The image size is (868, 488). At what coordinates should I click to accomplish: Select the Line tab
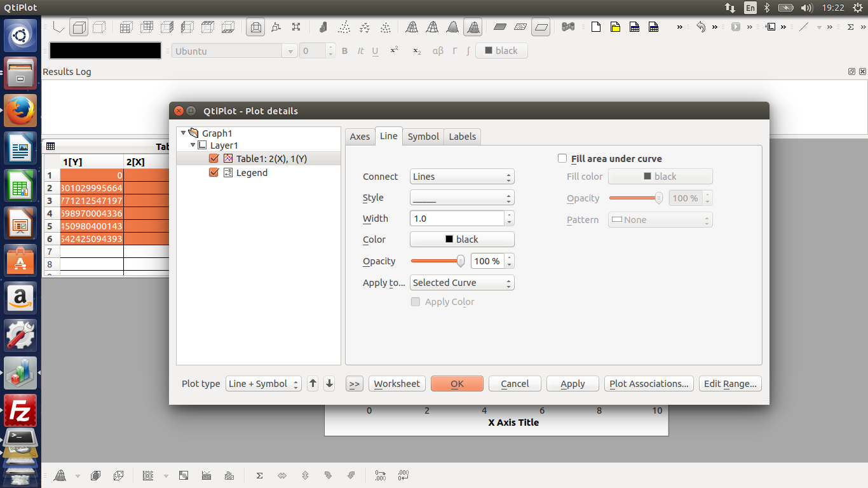[x=388, y=136]
